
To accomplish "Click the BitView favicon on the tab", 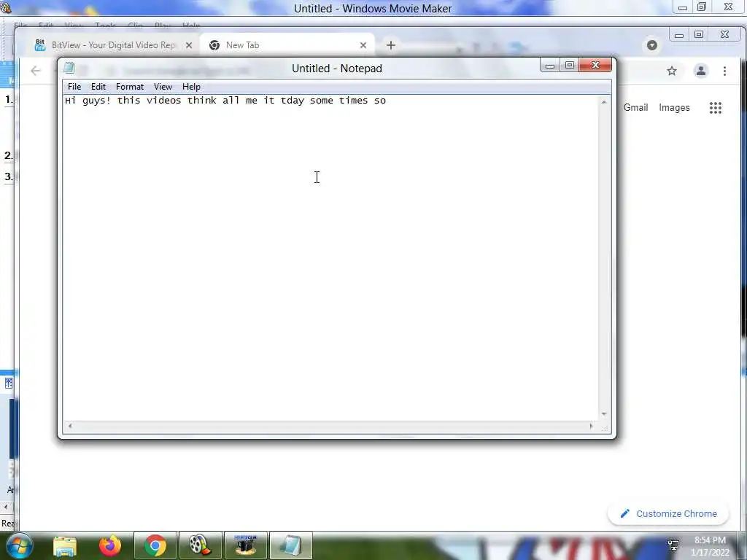I will (x=40, y=45).
